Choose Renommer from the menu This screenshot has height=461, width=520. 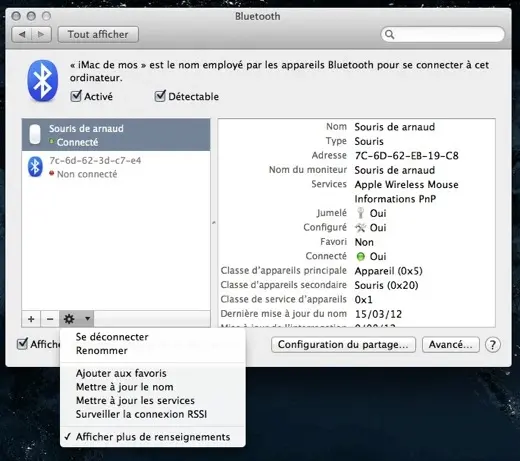click(102, 350)
